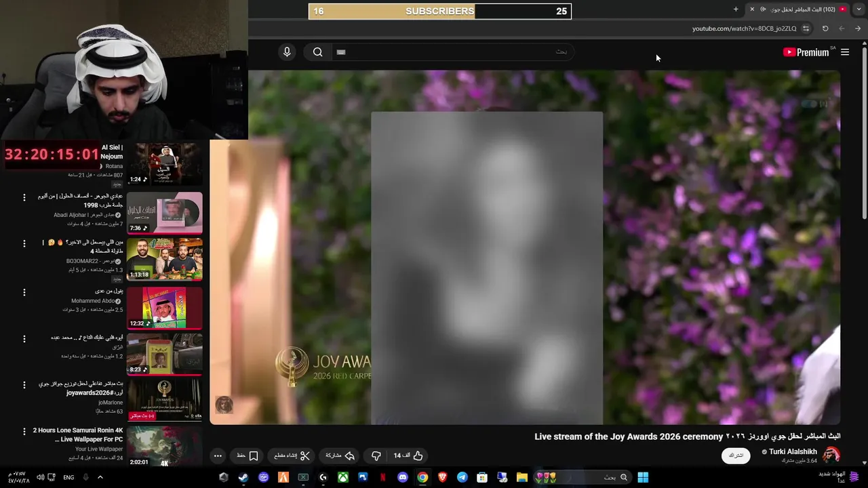Screen dimensions: 868x488
Task: Open '2 Hours Lone Samurai Ronin 4K' title
Action: [x=78, y=434]
